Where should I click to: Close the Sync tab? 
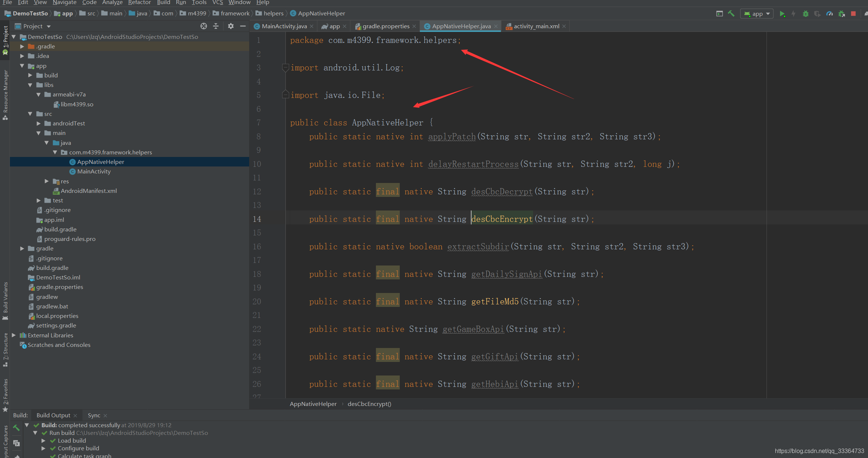105,415
